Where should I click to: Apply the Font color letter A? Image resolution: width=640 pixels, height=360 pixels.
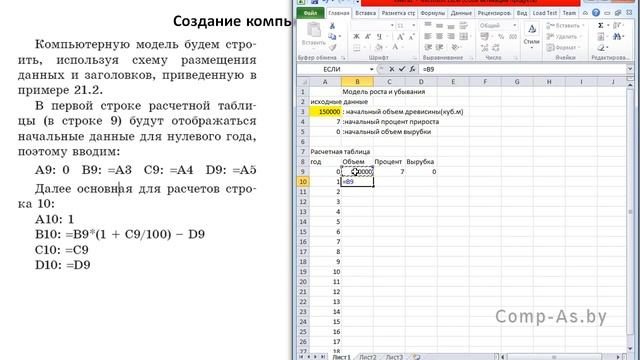[x=395, y=48]
